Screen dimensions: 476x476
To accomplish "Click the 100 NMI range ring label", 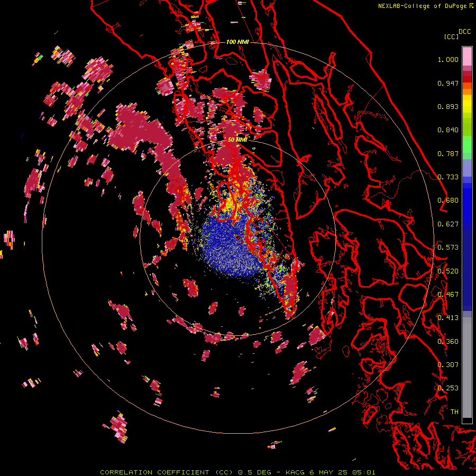I will [237, 42].
